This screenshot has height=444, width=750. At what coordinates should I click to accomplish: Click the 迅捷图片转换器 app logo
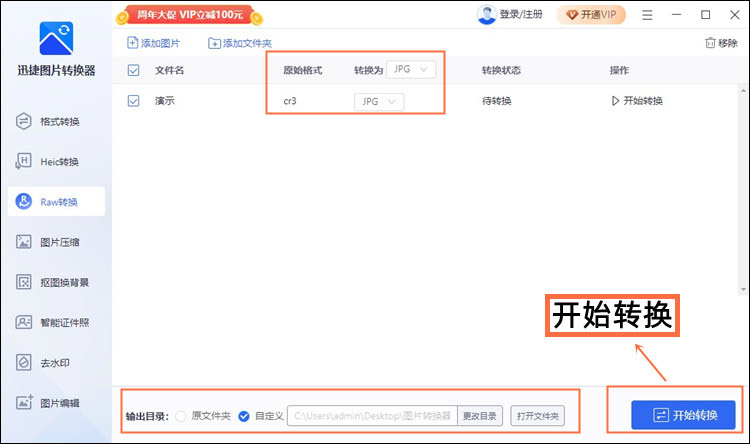(56, 38)
